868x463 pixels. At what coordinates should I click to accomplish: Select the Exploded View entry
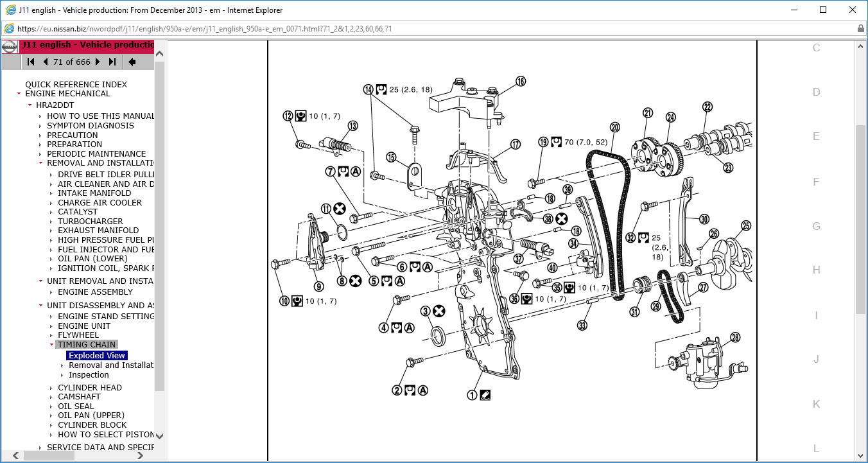point(96,356)
